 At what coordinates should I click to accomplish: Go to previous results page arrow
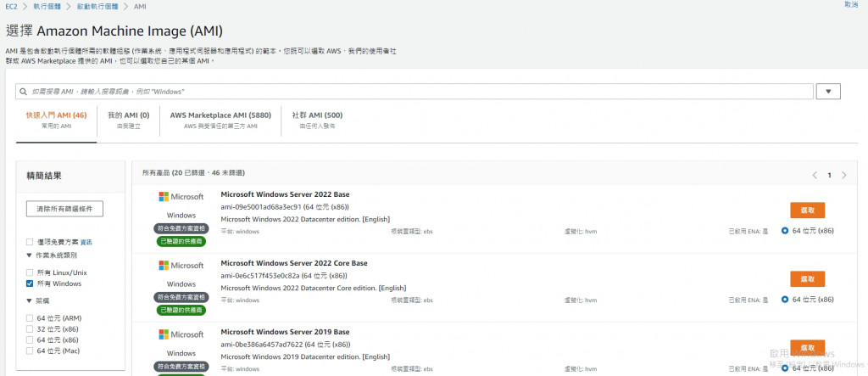(x=815, y=175)
